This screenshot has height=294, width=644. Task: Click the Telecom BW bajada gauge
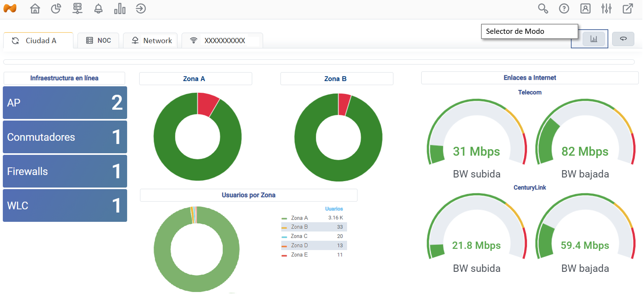[x=585, y=138]
